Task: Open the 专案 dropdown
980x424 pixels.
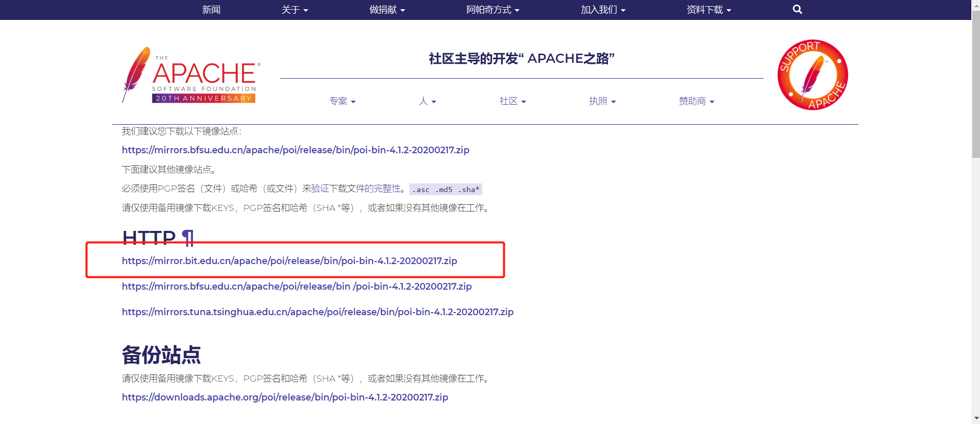Action: 342,101
